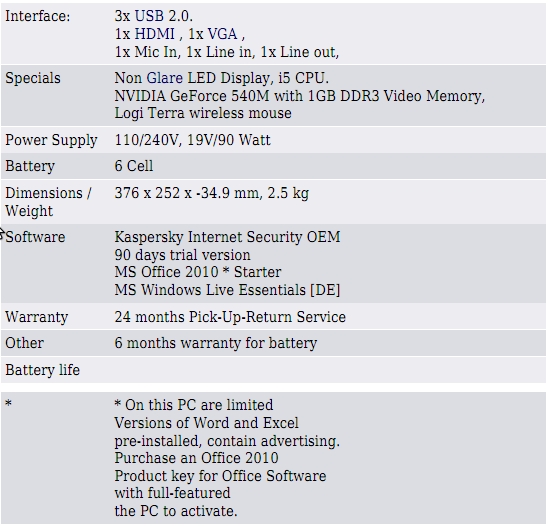Select the Battery life label

tap(42, 370)
